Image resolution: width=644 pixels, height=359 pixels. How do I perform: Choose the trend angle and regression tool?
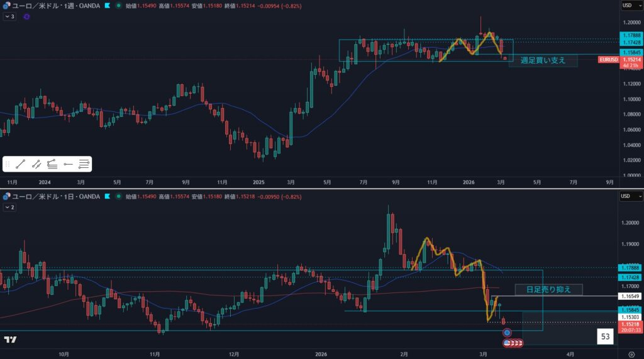point(52,164)
